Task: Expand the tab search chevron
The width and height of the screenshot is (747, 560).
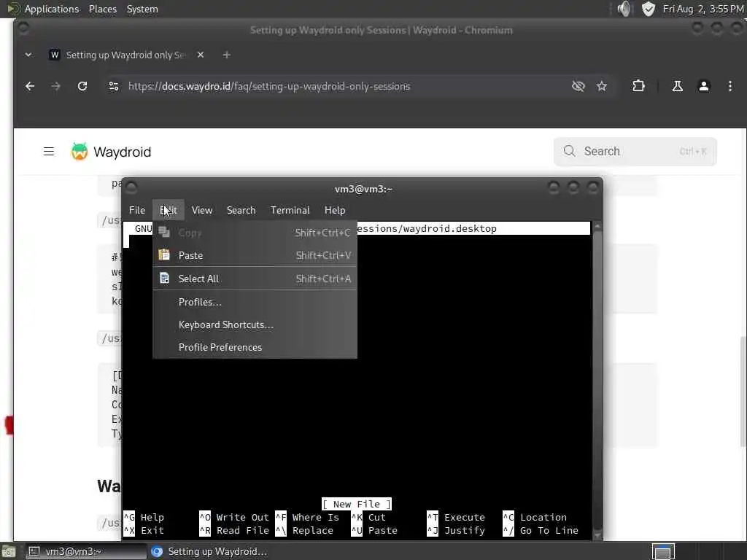Action: tap(28, 55)
